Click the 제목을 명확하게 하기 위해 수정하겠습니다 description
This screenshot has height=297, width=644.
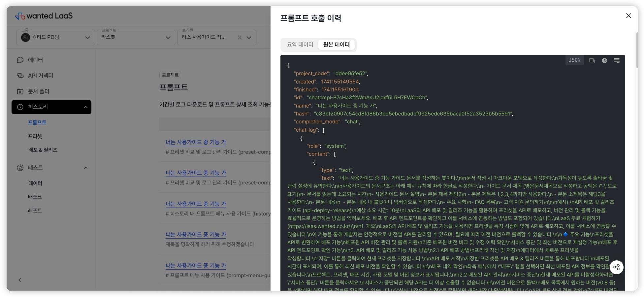[210, 245]
